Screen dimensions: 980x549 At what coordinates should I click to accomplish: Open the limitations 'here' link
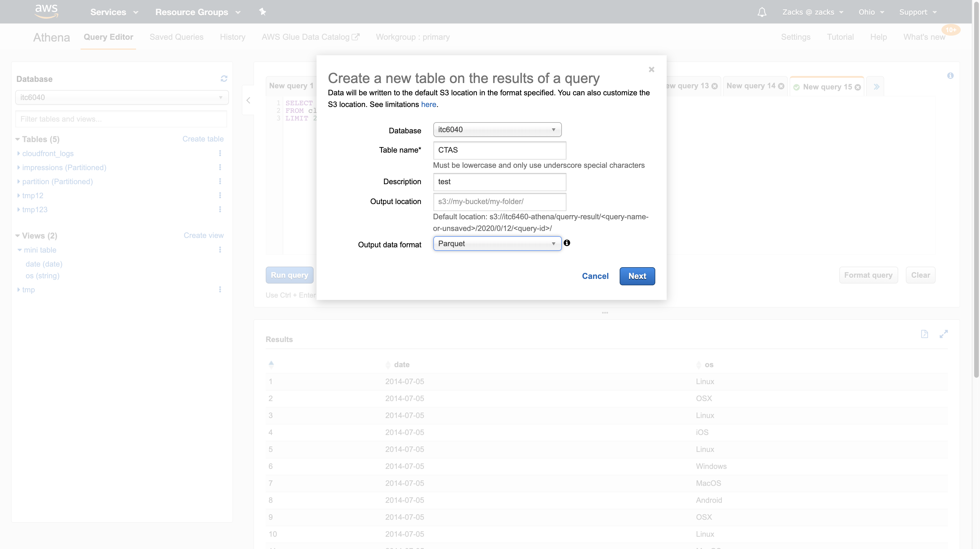tap(428, 104)
